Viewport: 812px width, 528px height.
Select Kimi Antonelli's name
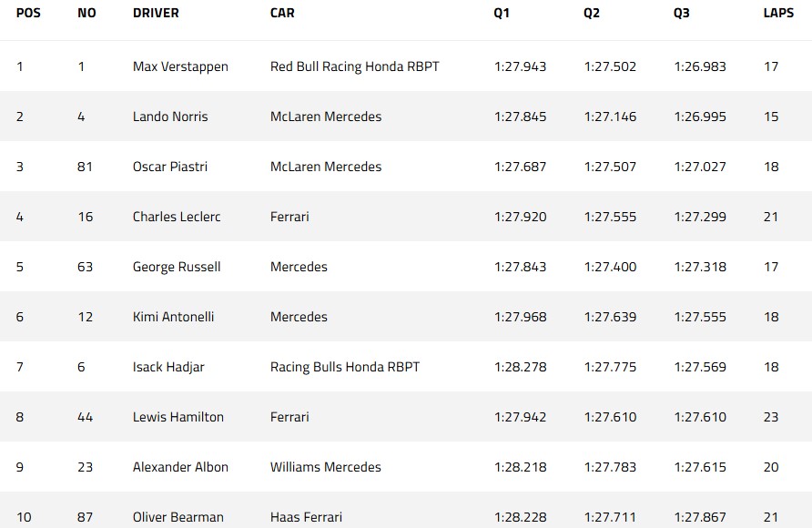(x=173, y=317)
